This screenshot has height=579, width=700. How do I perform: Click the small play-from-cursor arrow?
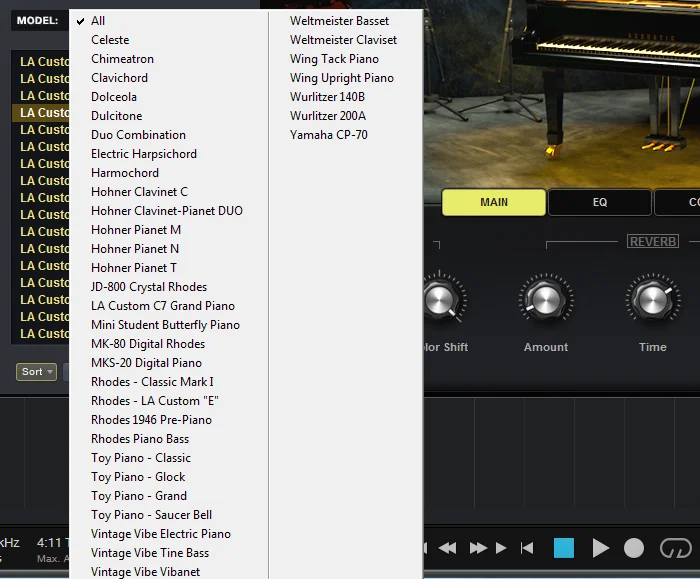point(501,548)
